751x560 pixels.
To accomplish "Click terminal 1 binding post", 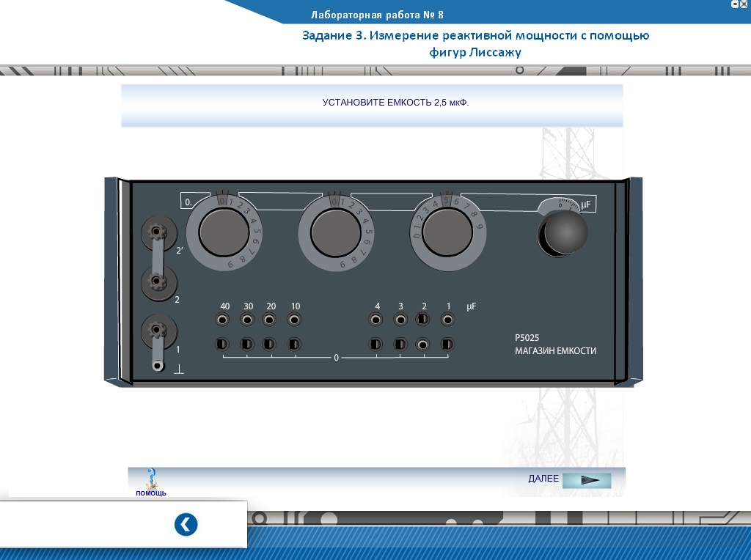I will point(156,331).
